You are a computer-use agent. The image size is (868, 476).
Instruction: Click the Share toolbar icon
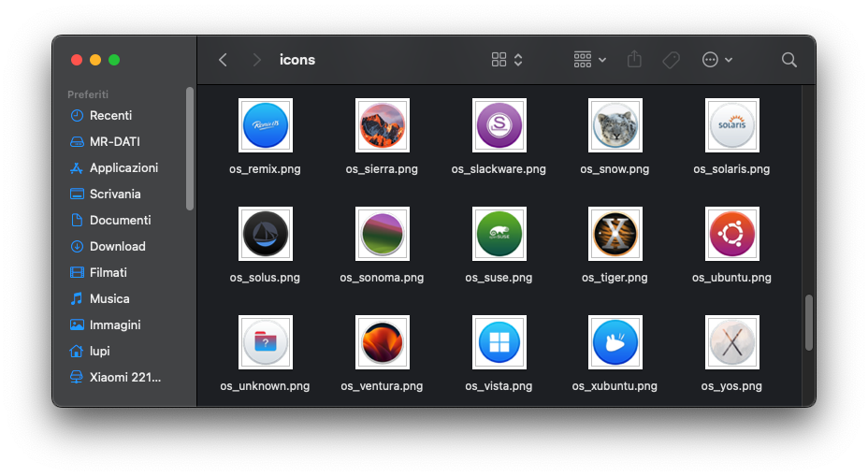click(634, 59)
